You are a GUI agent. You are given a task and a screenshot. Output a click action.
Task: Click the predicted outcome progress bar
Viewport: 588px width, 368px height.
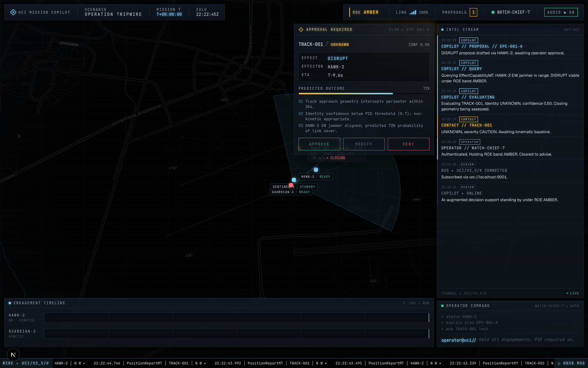click(x=364, y=94)
